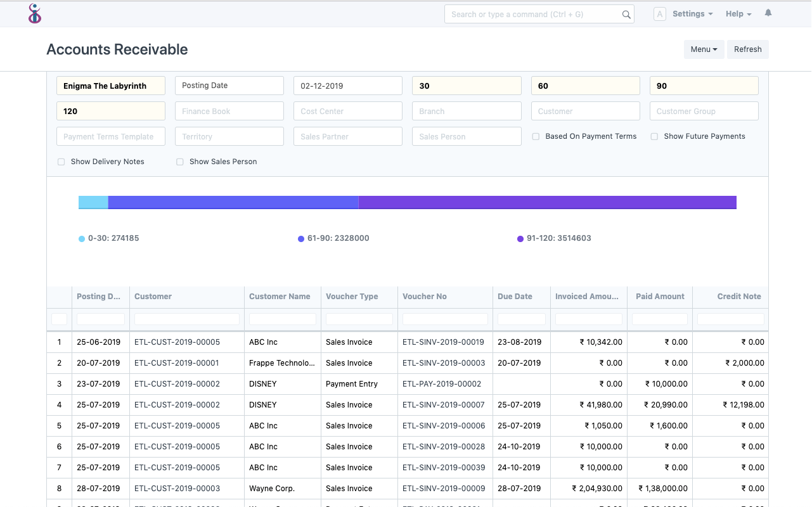
Task: Click the Refresh button
Action: click(747, 49)
